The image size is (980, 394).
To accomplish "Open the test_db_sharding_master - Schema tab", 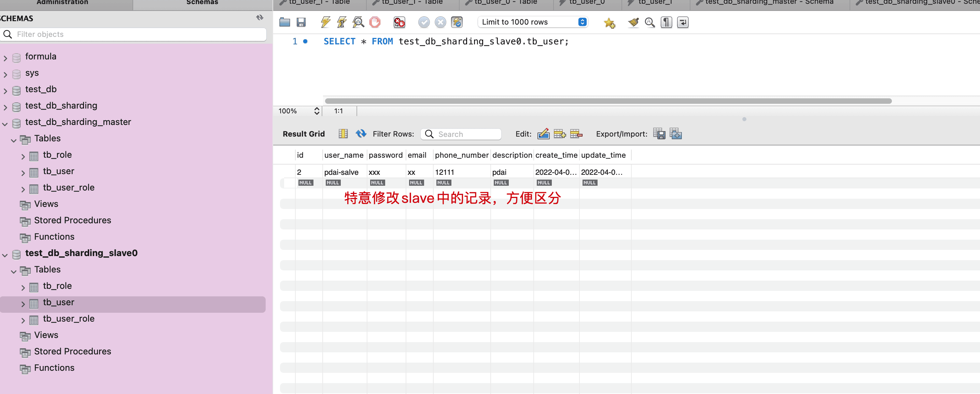I will 769,3.
